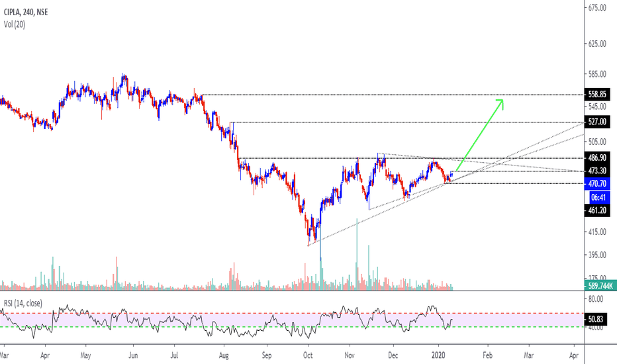The image size is (617, 364).
Task: Click the 675.00 price axis tick
Action: tap(597, 7)
